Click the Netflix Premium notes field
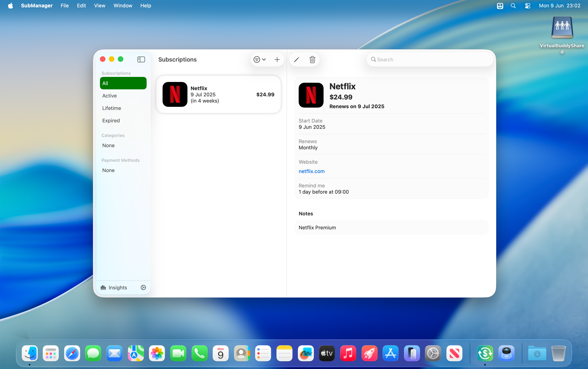Screen dimensions: 588x369 coord(391,228)
